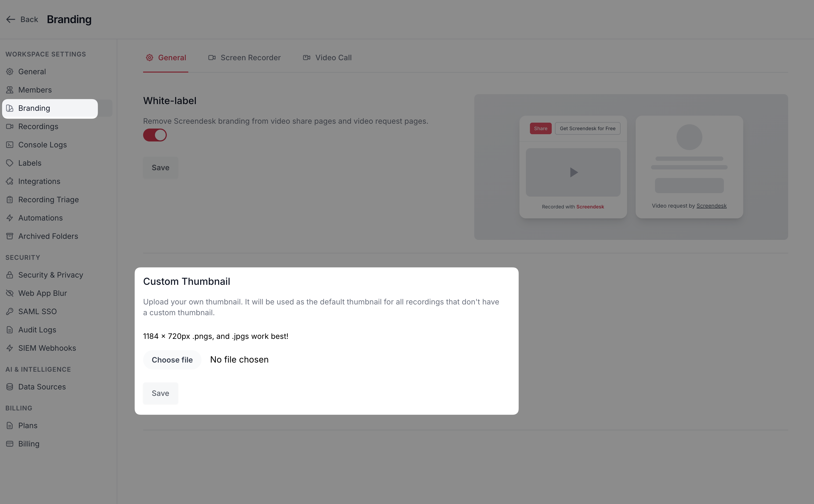The image size is (814, 504).
Task: Click the Back arrow icon
Action: coord(11,19)
